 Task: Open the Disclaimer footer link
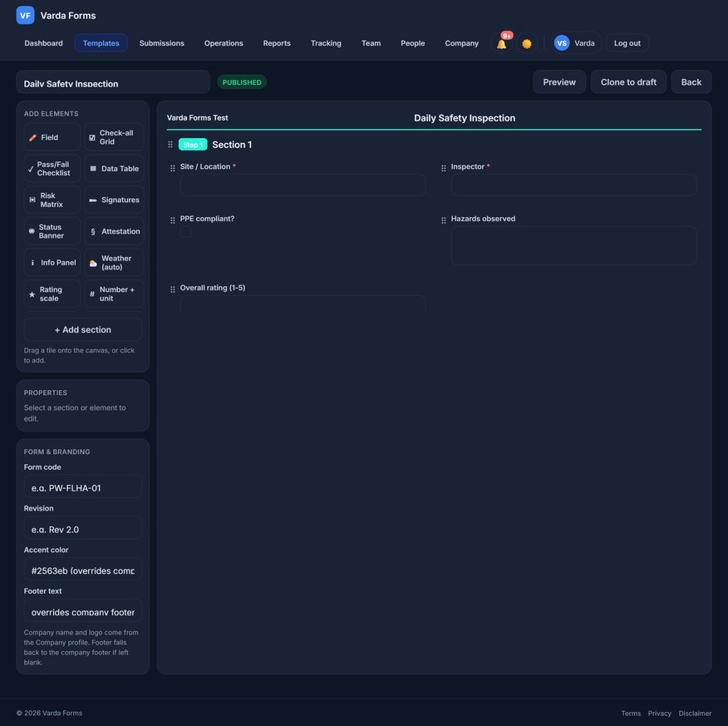(695, 714)
